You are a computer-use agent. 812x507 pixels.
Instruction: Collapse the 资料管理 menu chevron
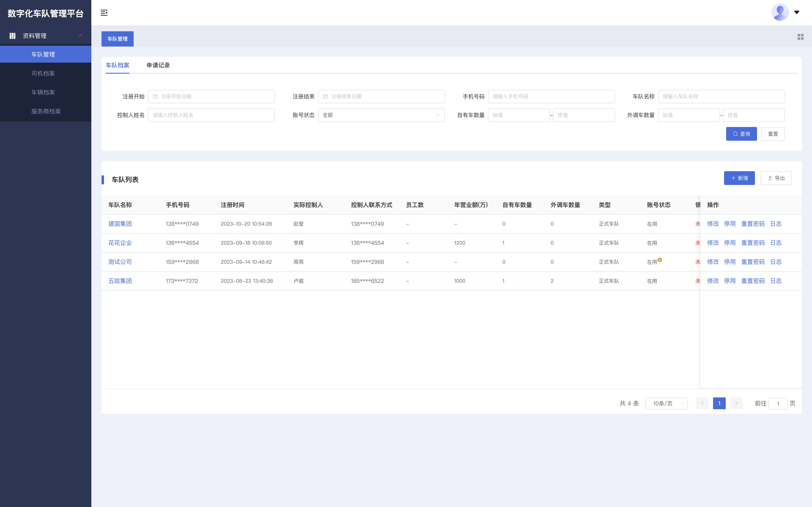click(80, 36)
